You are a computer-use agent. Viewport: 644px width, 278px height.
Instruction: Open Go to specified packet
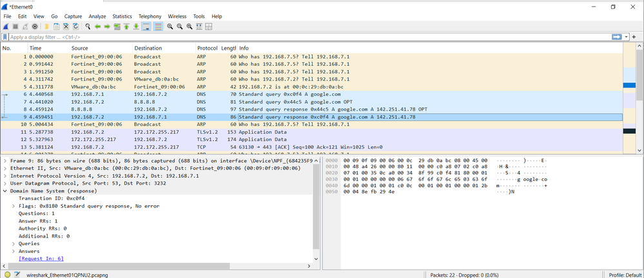point(117,26)
